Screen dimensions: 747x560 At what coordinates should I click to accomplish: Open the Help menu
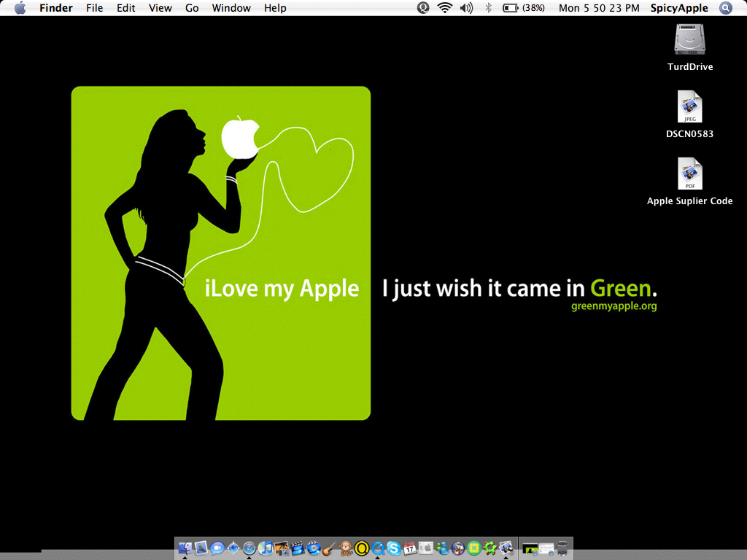coord(275,8)
